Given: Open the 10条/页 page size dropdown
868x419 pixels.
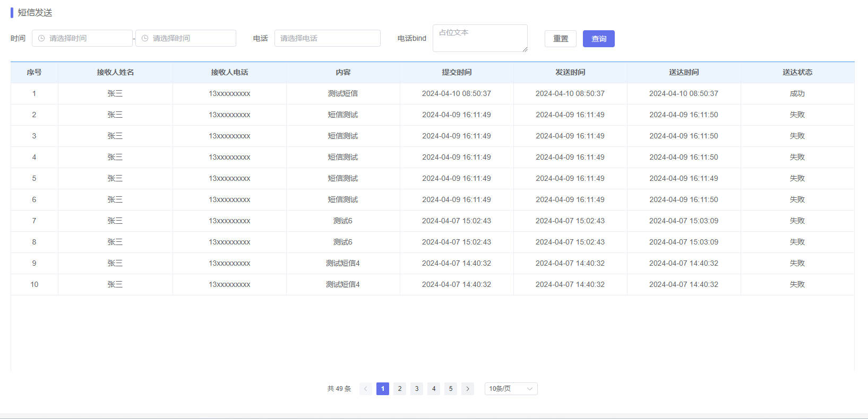Looking at the screenshot, I should pos(511,389).
